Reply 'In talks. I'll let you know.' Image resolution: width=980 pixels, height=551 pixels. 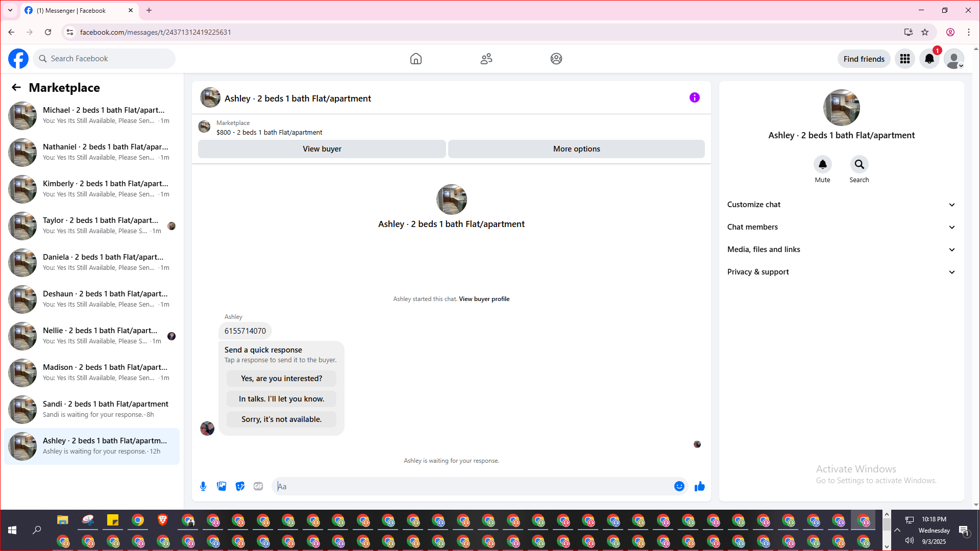pyautogui.click(x=282, y=399)
